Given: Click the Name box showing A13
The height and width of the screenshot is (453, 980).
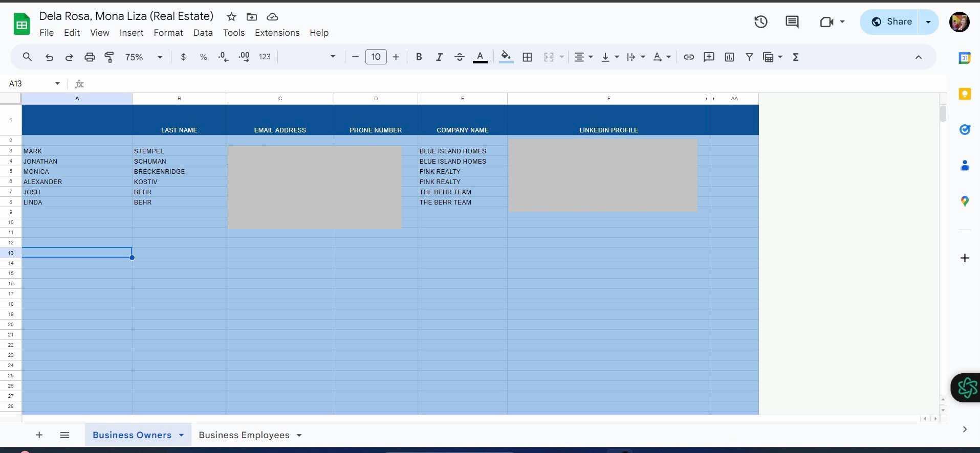Looking at the screenshot, I should (34, 83).
